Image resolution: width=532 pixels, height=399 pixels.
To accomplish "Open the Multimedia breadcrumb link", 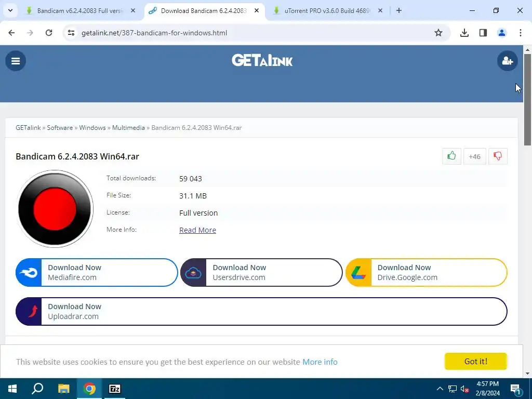I will tap(128, 128).
